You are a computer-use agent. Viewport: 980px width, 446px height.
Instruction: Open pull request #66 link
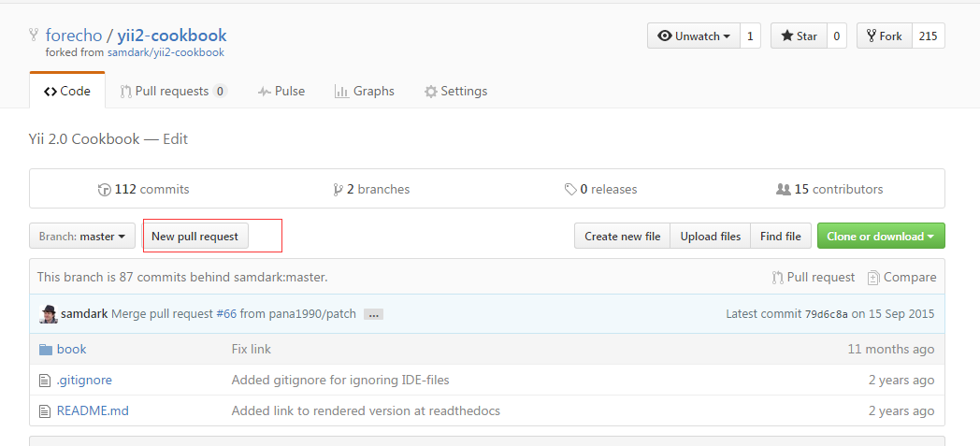coord(226,313)
